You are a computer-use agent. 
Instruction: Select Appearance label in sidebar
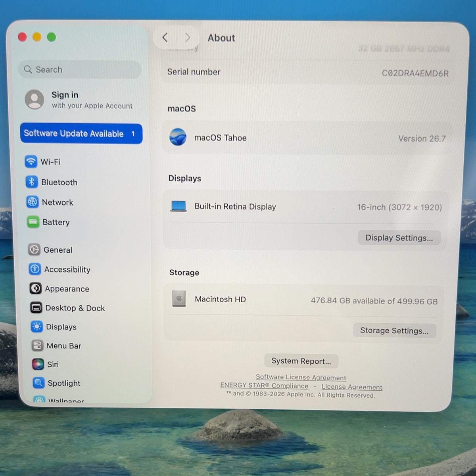pyautogui.click(x=67, y=289)
